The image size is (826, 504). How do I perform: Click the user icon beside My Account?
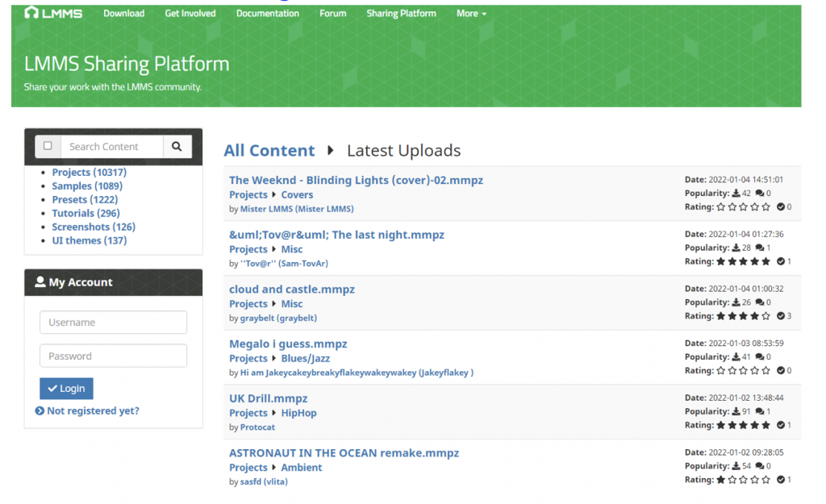pos(40,282)
